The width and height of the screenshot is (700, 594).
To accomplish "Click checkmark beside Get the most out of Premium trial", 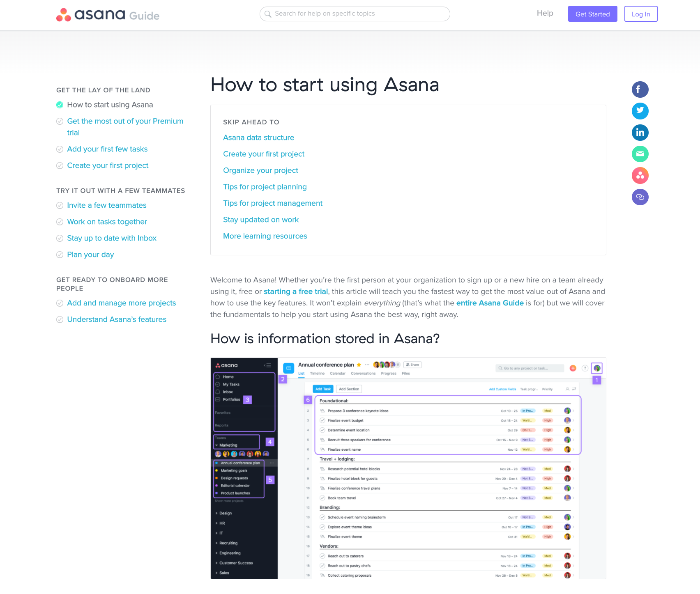I will click(60, 121).
